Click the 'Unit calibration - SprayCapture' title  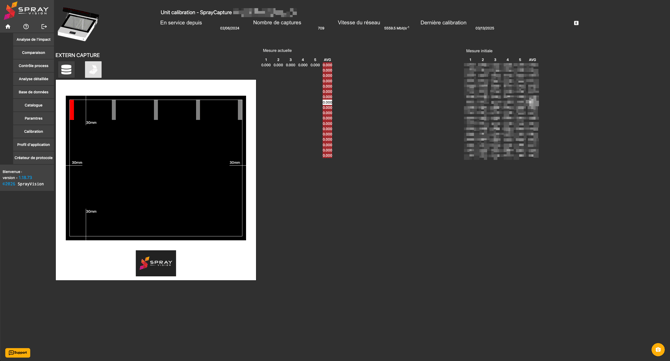(x=196, y=12)
